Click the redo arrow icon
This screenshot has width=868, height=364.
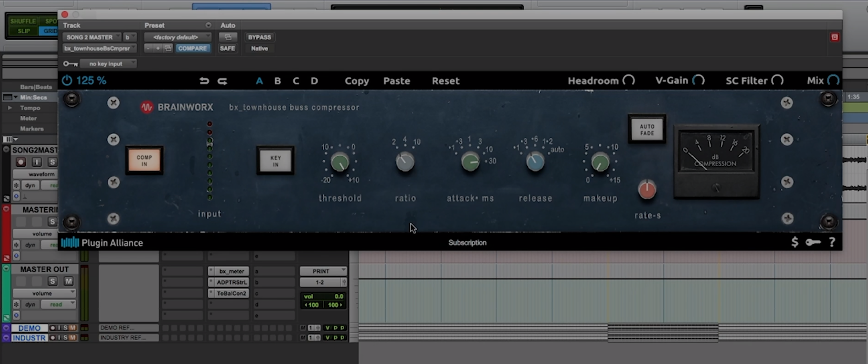pyautogui.click(x=222, y=81)
